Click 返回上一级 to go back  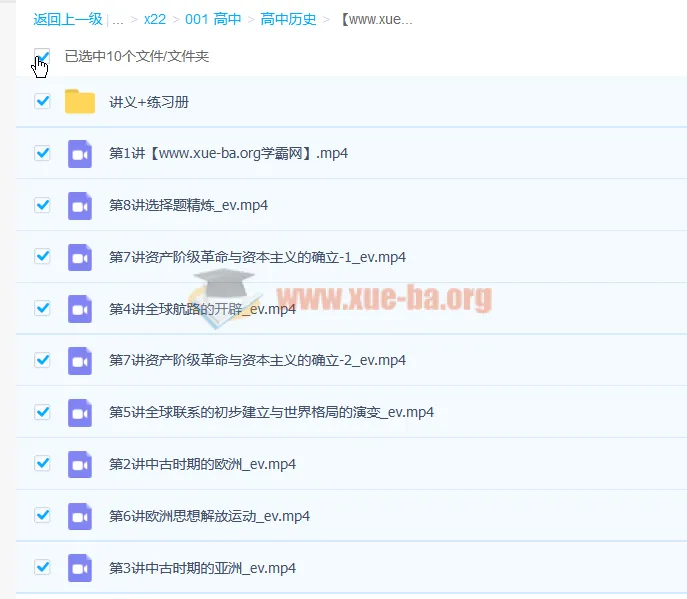pyautogui.click(x=66, y=19)
